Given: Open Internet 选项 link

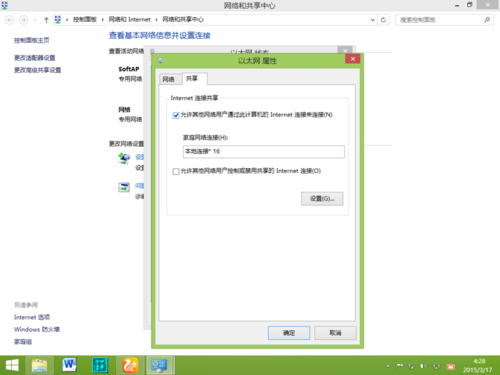Looking at the screenshot, I should tap(32, 317).
